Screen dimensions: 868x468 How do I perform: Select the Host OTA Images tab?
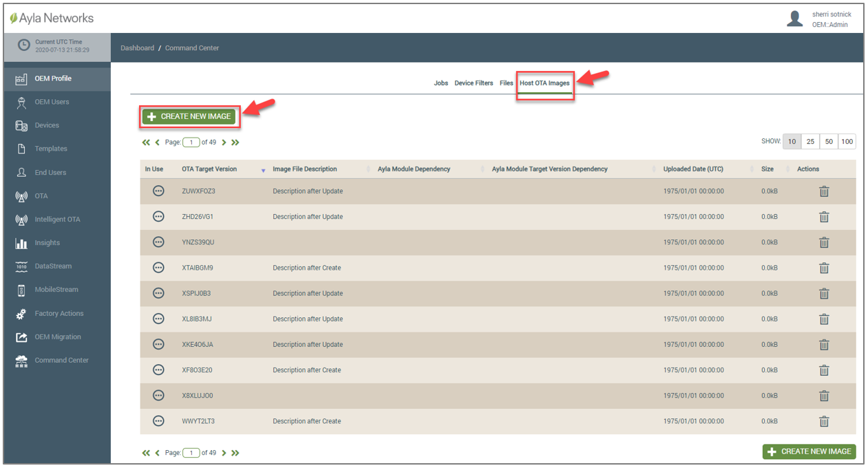coord(544,83)
